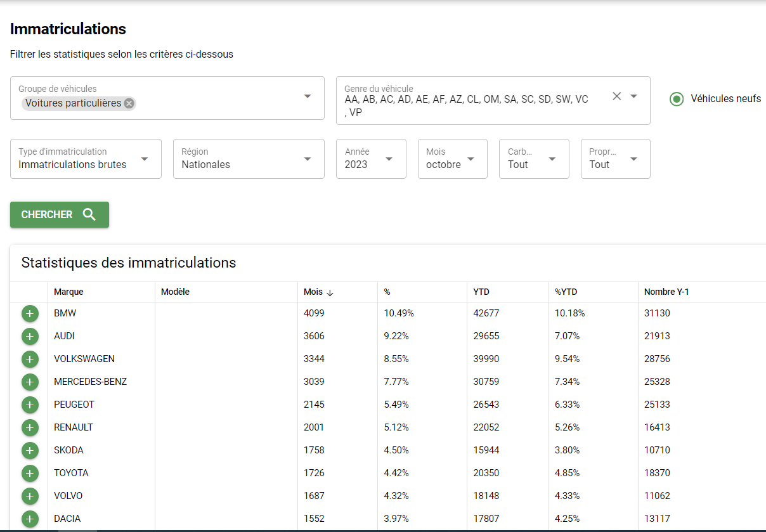Click the DACIA brand name
The width and height of the screenshot is (766, 532).
(x=67, y=519)
